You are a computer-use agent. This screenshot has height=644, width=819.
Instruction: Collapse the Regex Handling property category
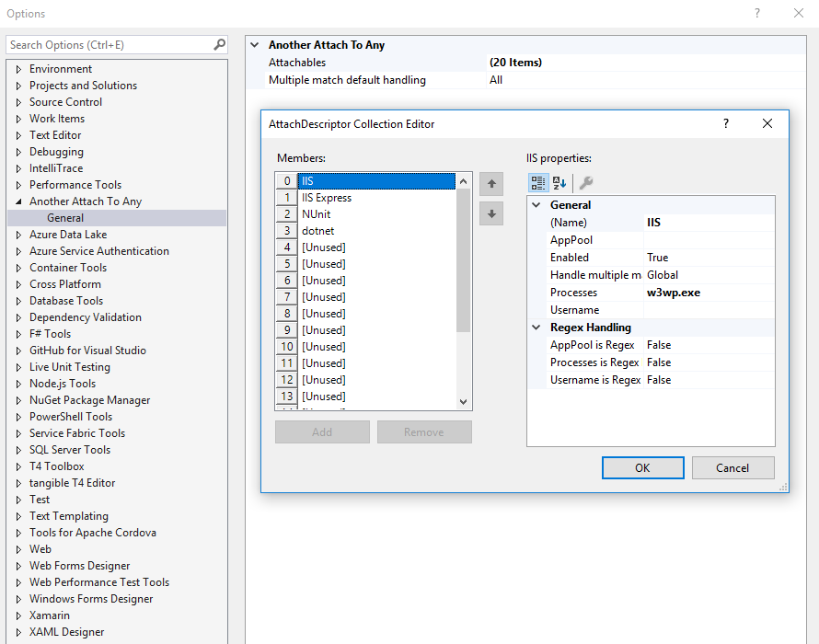coord(537,328)
